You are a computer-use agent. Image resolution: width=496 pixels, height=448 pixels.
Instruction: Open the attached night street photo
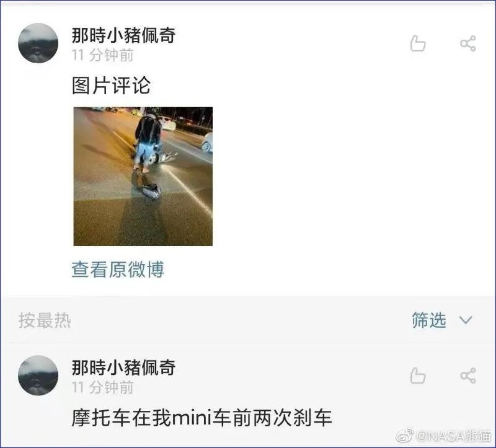coord(143,177)
